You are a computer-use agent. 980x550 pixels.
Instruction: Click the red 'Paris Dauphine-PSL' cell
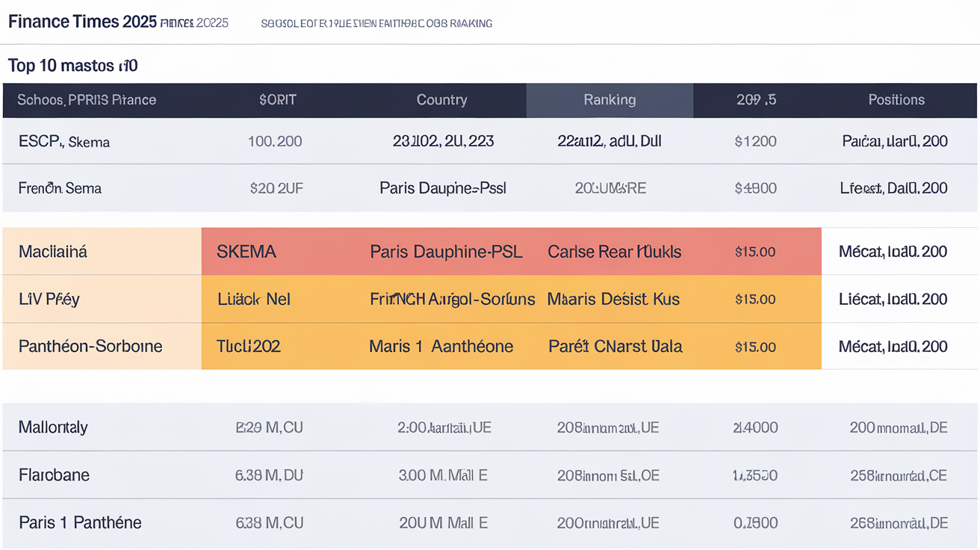coord(446,252)
